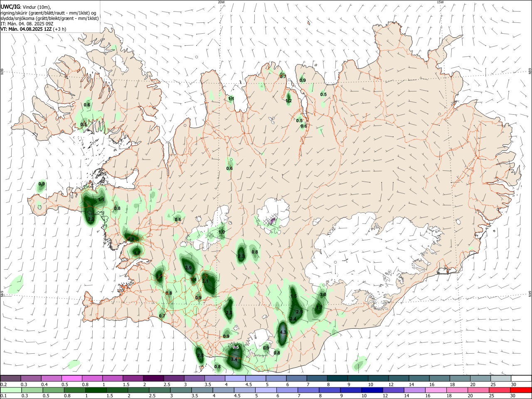Select sleet/snow legend swatch between 12 and 14
The height and width of the screenshot is (399, 532).
tap(398, 378)
